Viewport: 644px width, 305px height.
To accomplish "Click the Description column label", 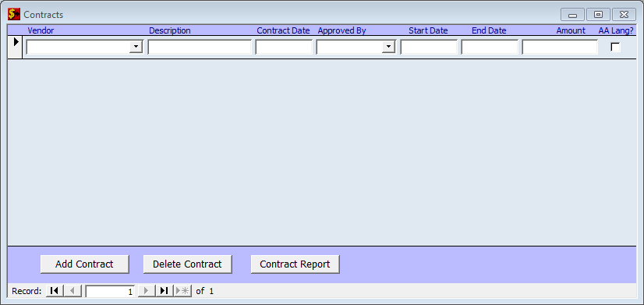I will click(x=170, y=30).
